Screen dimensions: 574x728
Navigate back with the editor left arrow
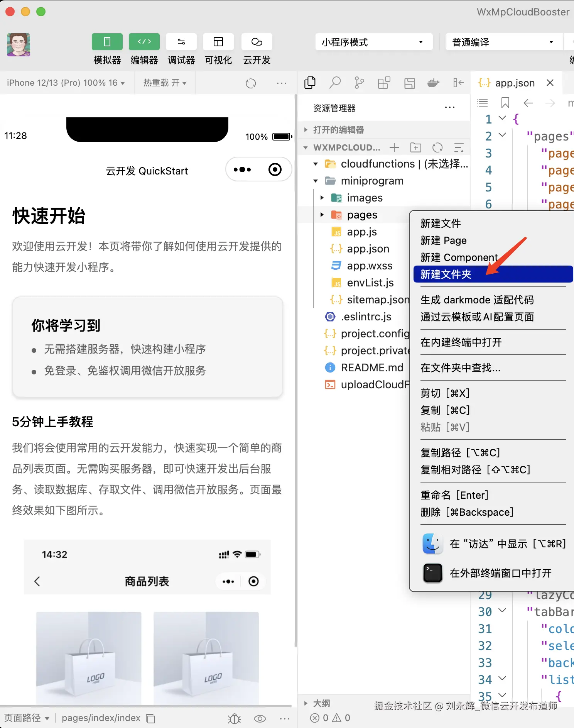click(528, 103)
